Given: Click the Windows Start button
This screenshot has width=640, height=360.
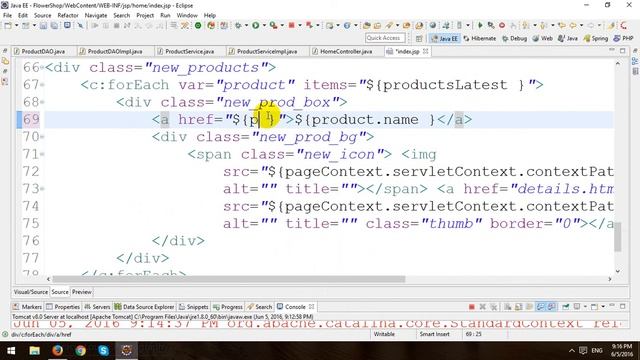Looking at the screenshot, I should (x=11, y=350).
